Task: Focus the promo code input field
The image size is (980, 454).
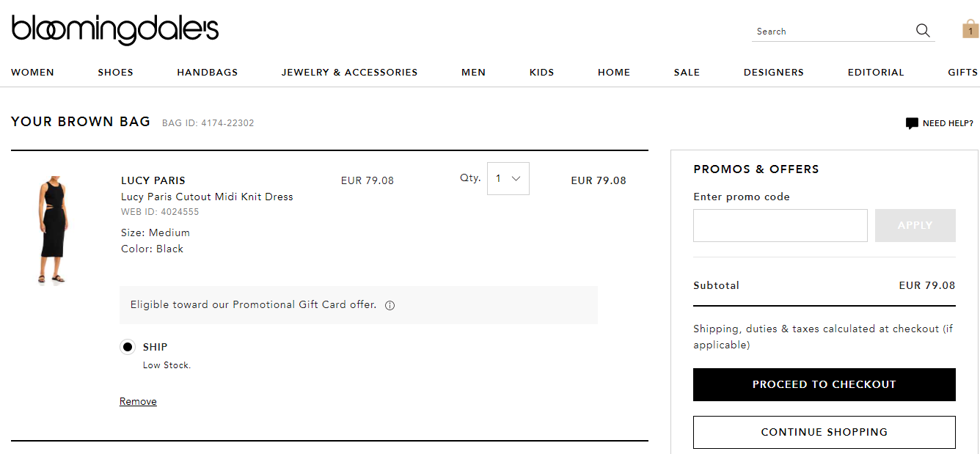Action: [780, 225]
